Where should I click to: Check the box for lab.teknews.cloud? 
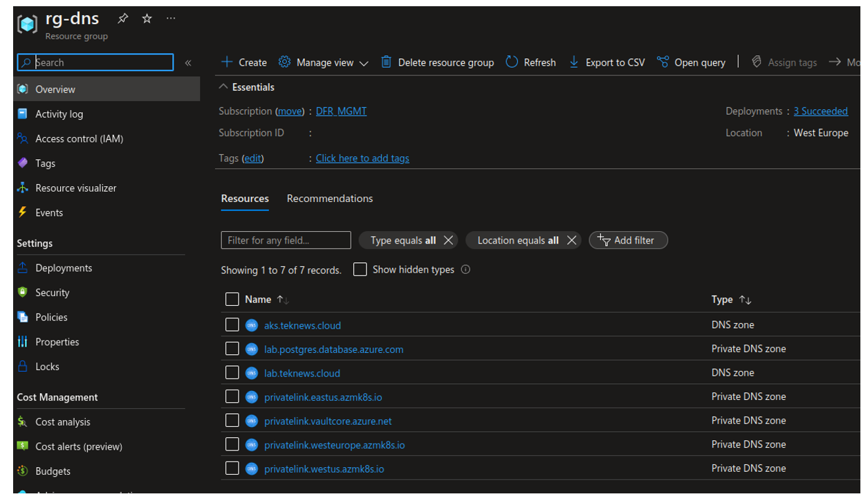point(232,372)
